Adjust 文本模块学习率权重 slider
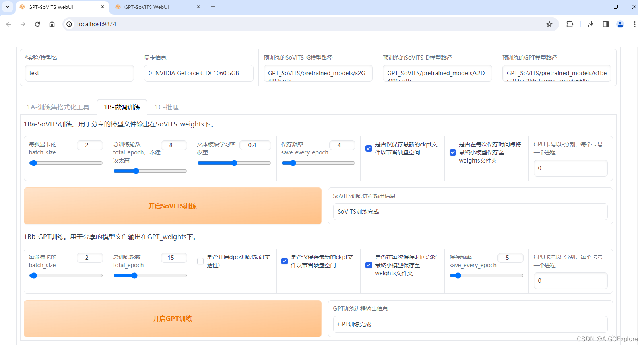644x346 pixels. (x=234, y=163)
